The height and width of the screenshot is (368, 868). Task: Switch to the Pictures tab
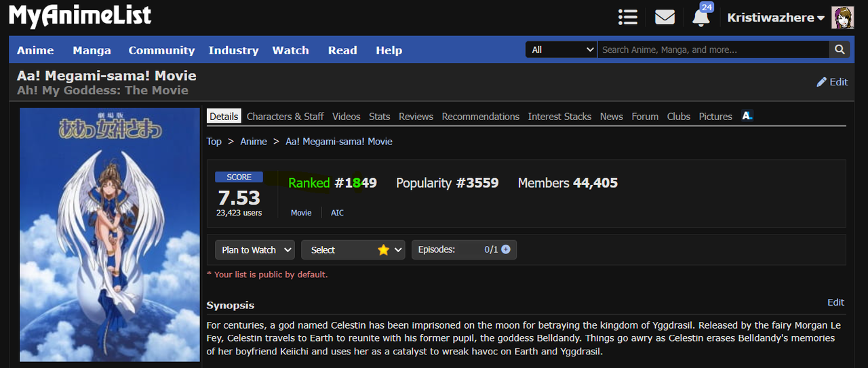[715, 117]
